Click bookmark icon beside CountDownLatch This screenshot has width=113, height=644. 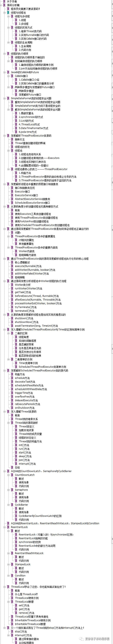coord(12,475)
